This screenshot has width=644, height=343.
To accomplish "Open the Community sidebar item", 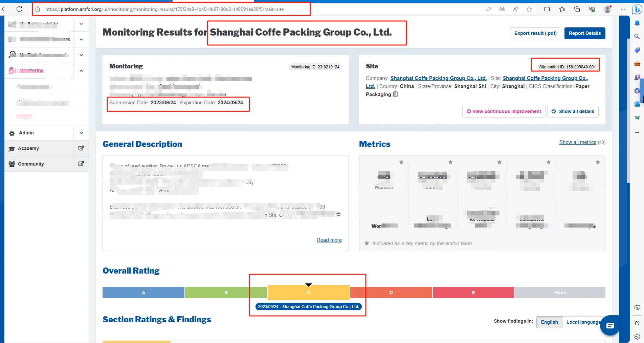I will pyautogui.click(x=31, y=164).
